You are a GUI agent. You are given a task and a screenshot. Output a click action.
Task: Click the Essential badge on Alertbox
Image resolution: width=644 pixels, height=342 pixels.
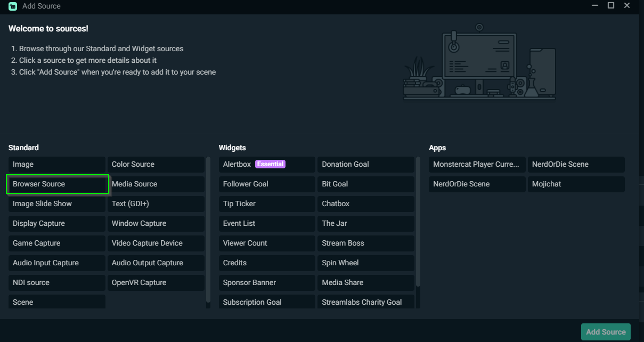point(270,164)
